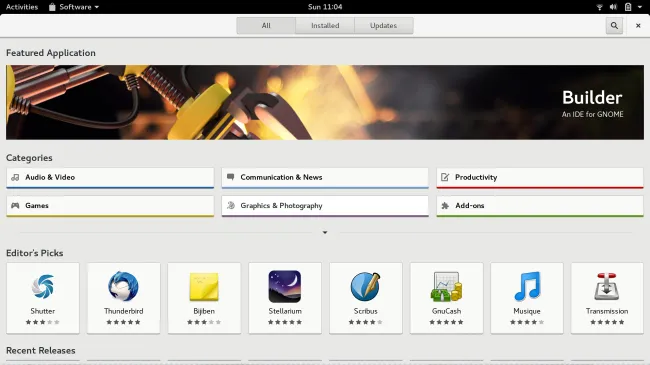Click the Add-ons puzzle piece icon

coord(445,205)
